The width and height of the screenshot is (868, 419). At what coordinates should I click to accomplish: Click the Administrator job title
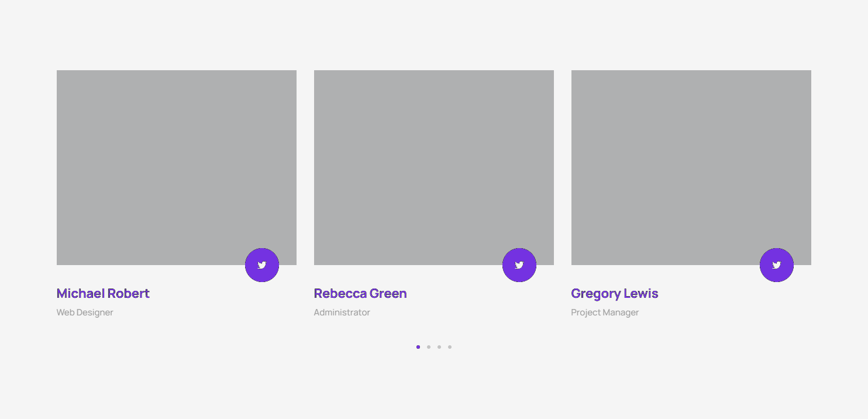coord(342,312)
